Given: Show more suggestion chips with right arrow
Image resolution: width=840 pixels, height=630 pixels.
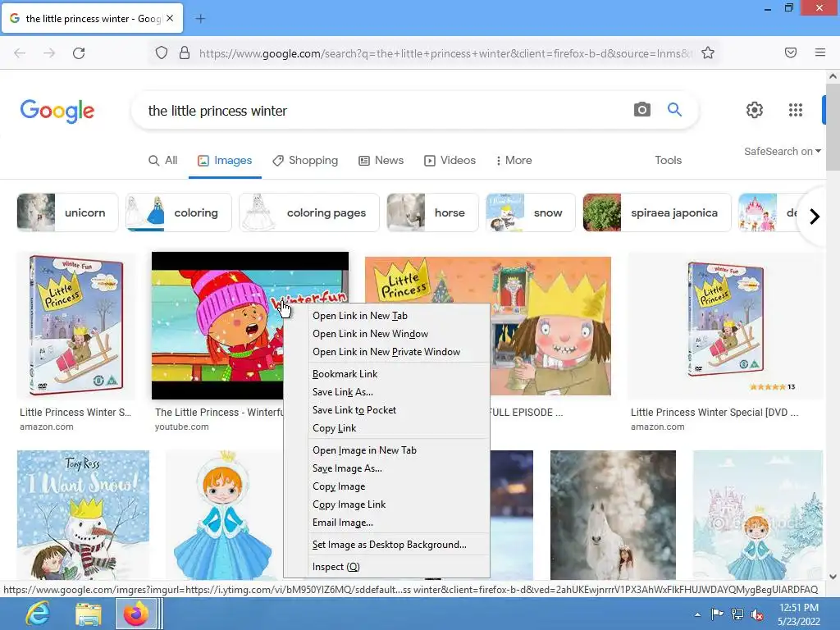Looking at the screenshot, I should (815, 217).
